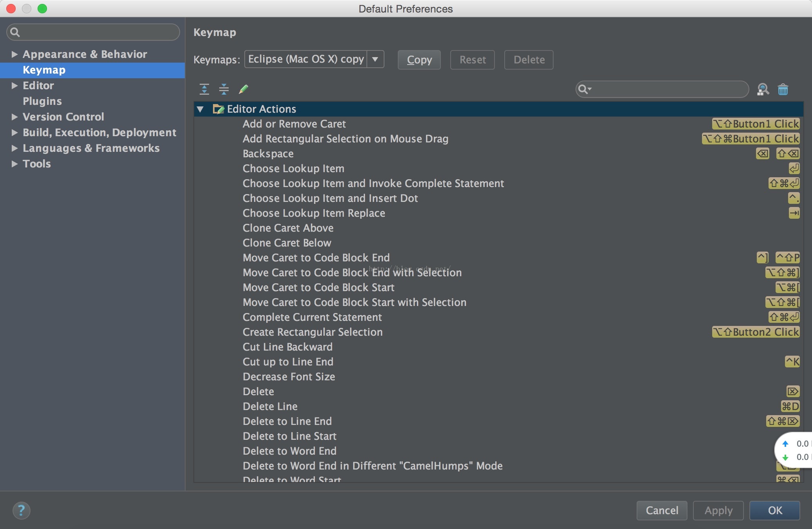Click the Editor Actions folder icon
The height and width of the screenshot is (529, 812).
click(218, 109)
